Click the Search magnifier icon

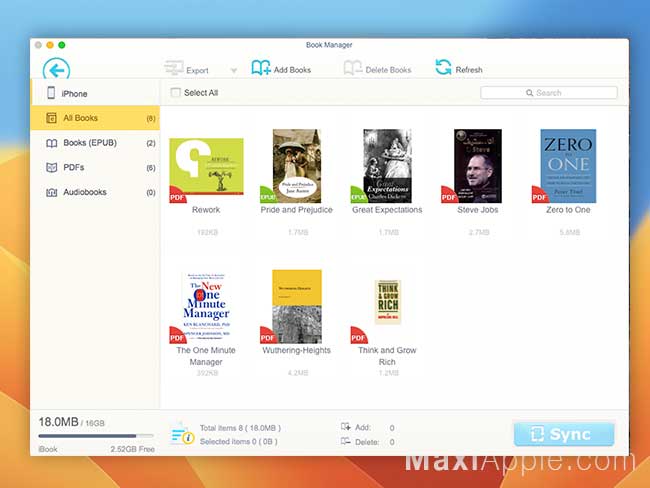(x=529, y=93)
